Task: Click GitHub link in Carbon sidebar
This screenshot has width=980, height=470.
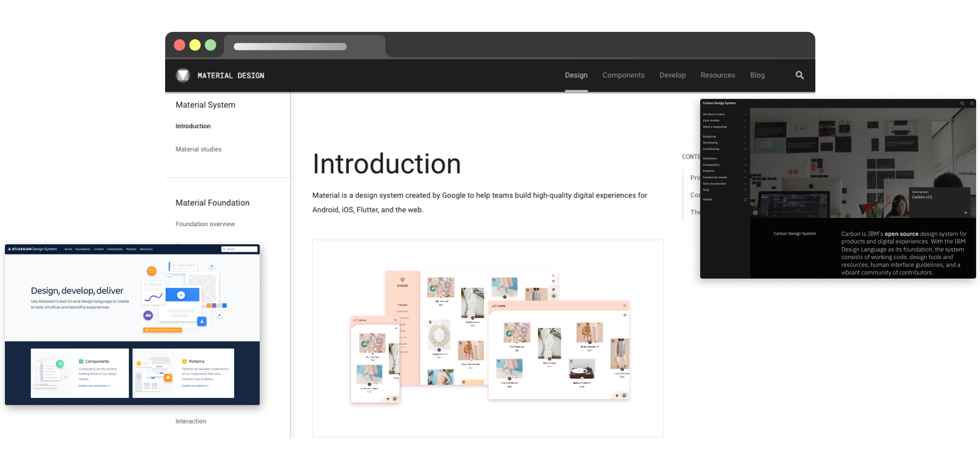Action: tap(708, 199)
